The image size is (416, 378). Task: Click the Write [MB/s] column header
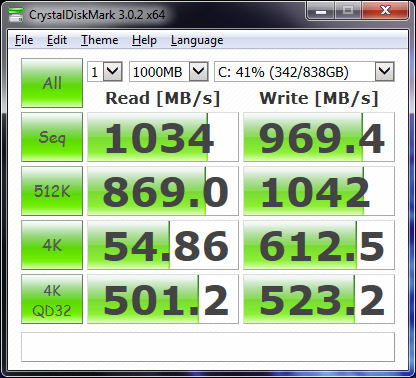click(x=319, y=98)
